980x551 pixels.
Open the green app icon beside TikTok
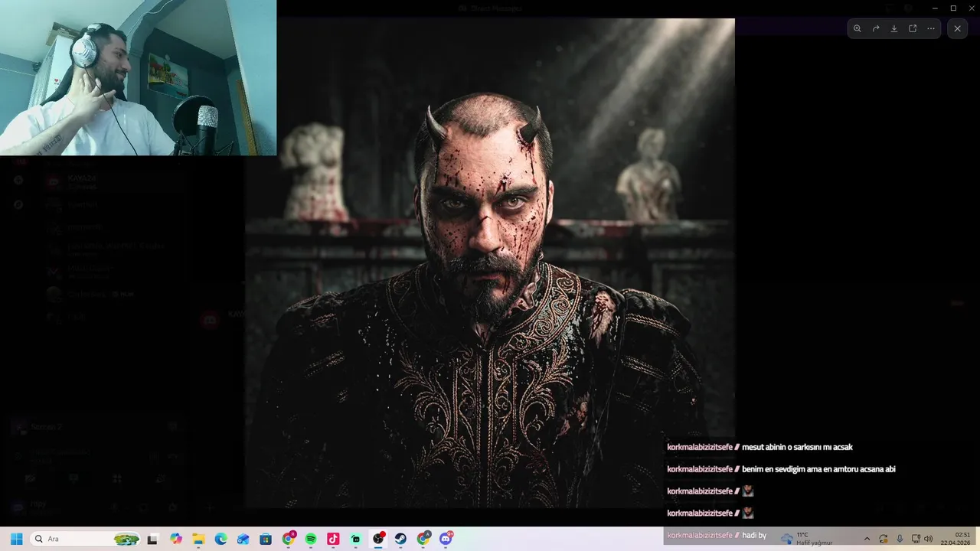[x=356, y=539]
